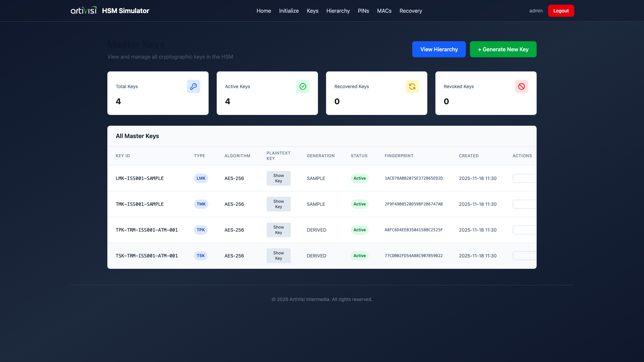Viewport: 644px width, 362px height.
Task: Open MACs in the top navigation
Action: pyautogui.click(x=384, y=11)
